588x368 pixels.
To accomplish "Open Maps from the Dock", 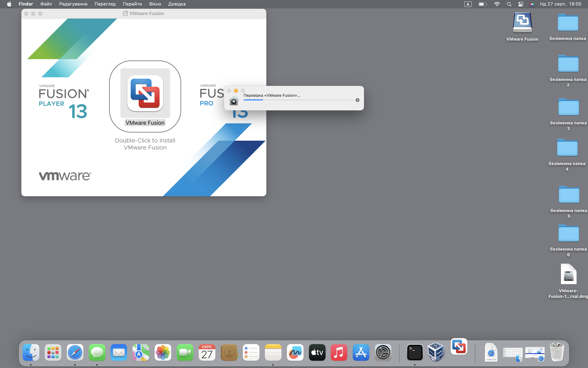I will [x=141, y=352].
